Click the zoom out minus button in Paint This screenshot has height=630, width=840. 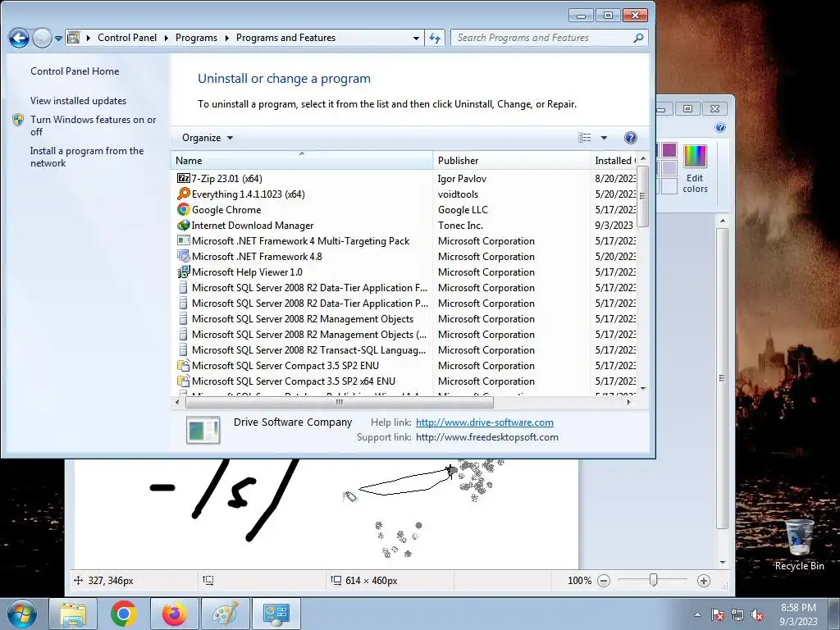604,580
